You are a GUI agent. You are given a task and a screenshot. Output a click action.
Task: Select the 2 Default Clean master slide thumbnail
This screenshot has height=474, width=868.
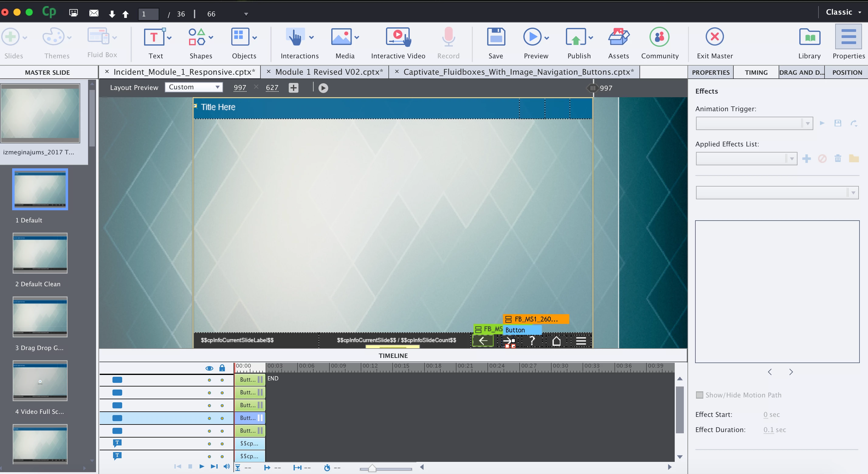tap(40, 253)
